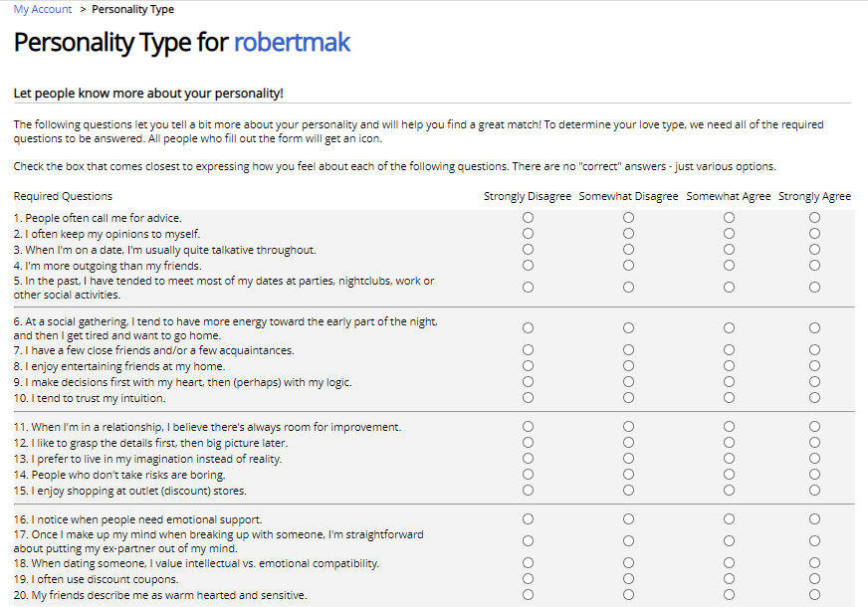The image size is (868, 607).
Task: Open the robertmak profile link
Action: pos(292,43)
